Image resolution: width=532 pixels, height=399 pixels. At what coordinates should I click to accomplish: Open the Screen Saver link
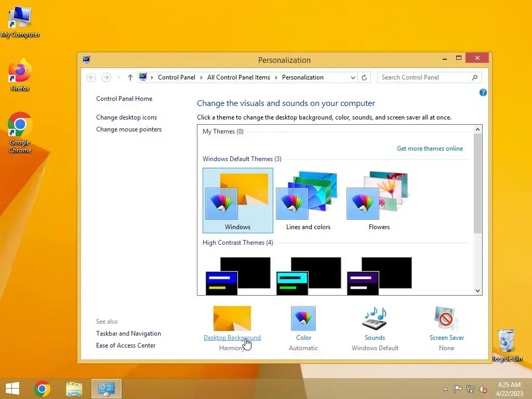446,338
